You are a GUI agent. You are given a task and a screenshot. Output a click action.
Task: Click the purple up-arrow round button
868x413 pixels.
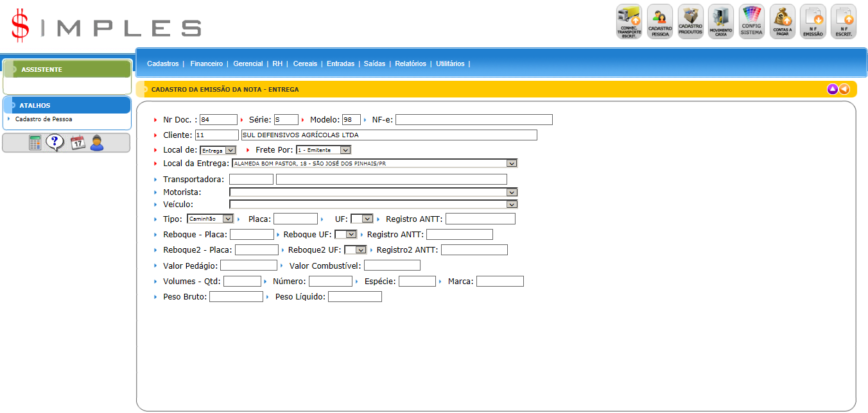coord(833,89)
